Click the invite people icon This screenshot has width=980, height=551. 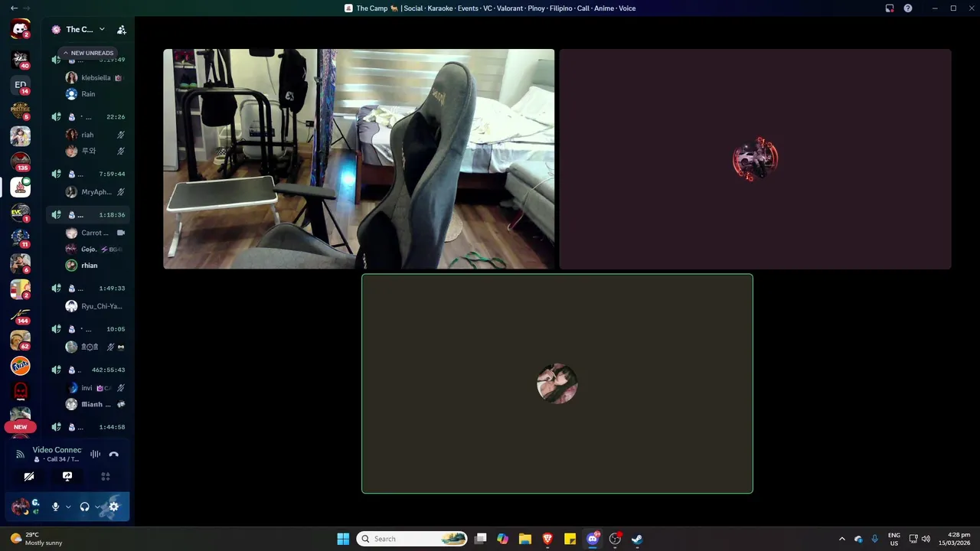point(121,30)
